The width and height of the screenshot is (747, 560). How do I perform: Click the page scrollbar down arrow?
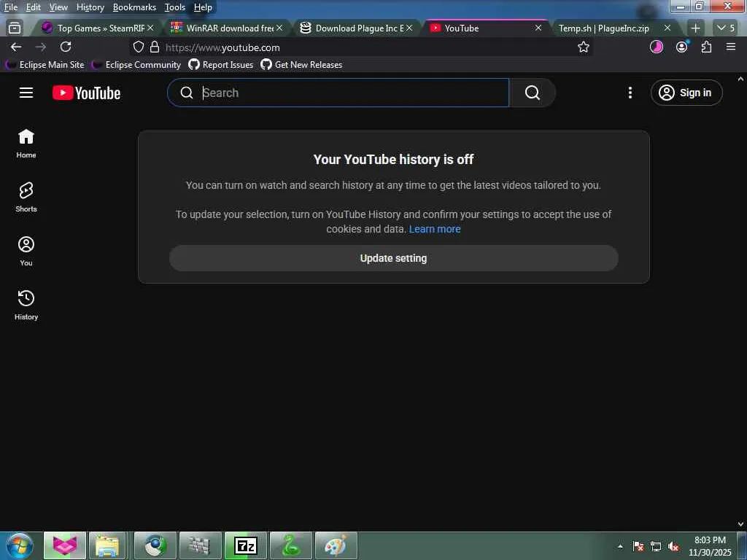(x=740, y=524)
